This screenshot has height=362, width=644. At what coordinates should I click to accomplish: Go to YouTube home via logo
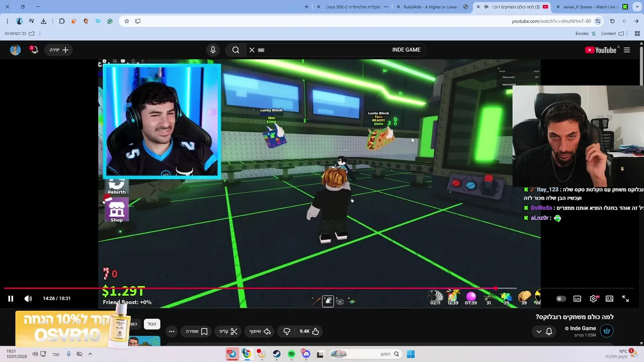pyautogui.click(x=601, y=50)
